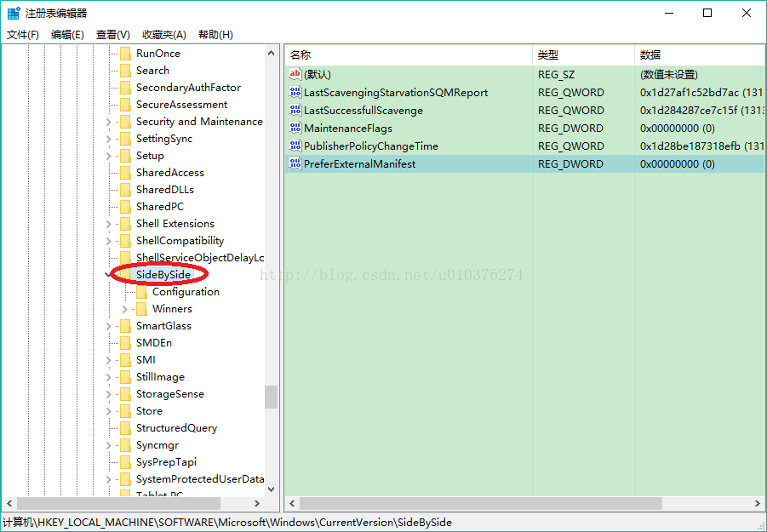Click the tree pane vertical scrollbar thumb
Image resolution: width=767 pixels, height=532 pixels.
[x=271, y=397]
